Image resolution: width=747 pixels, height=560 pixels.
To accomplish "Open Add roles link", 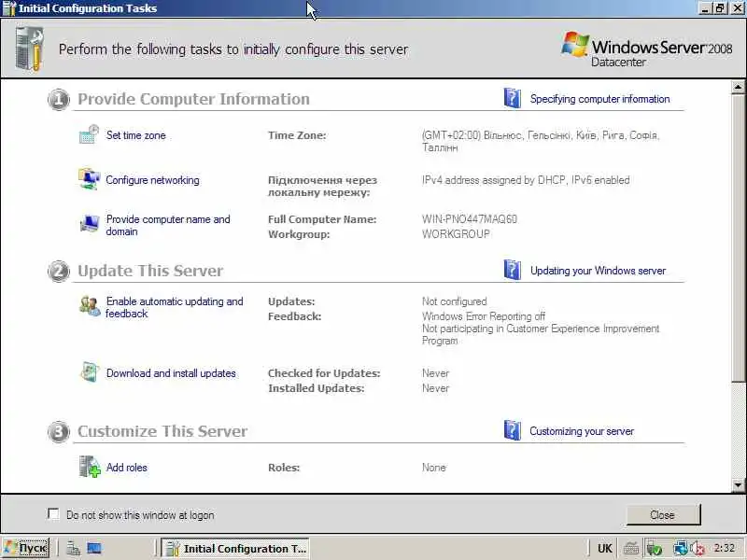I will point(126,468).
